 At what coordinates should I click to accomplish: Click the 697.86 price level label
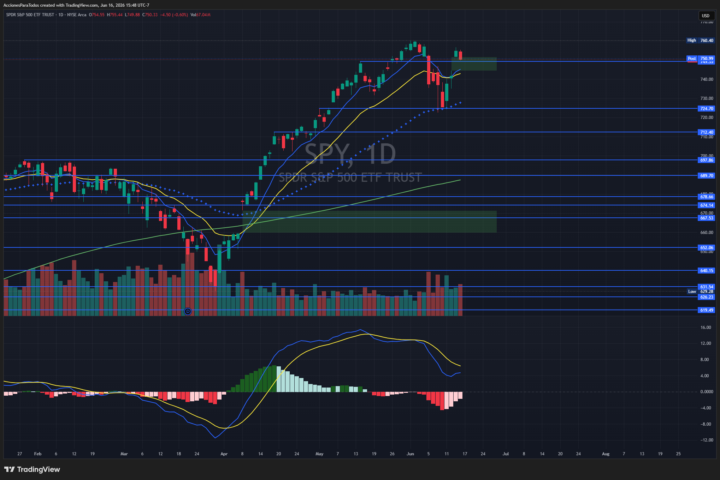point(706,160)
